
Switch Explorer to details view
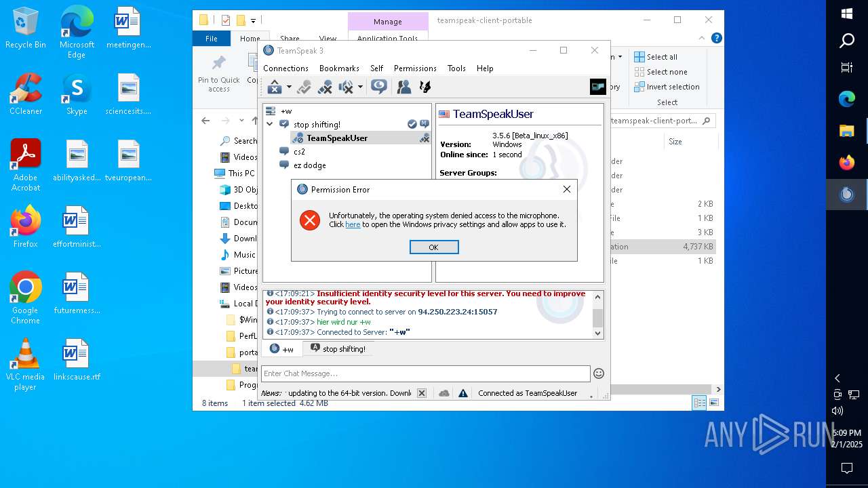click(x=699, y=403)
